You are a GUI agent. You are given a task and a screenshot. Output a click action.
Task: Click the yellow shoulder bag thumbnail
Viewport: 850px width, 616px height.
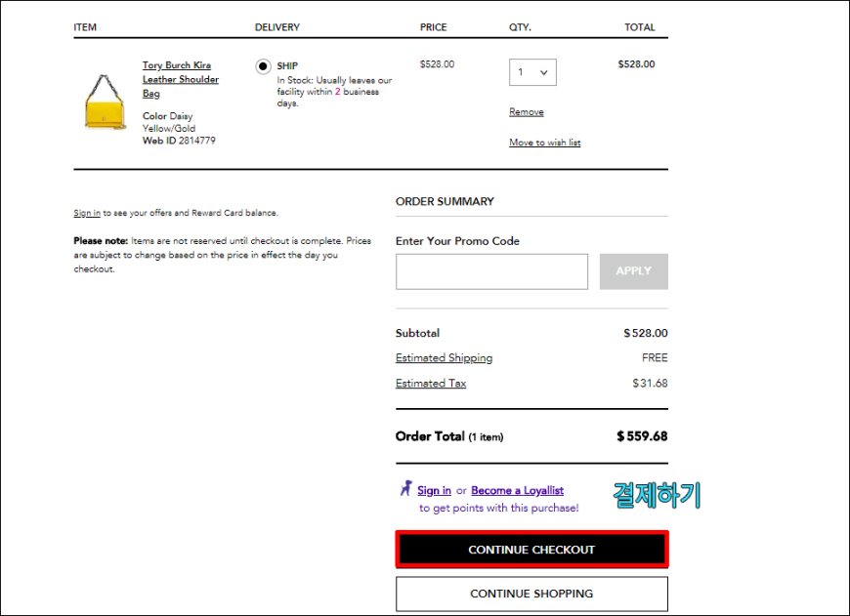(x=106, y=102)
